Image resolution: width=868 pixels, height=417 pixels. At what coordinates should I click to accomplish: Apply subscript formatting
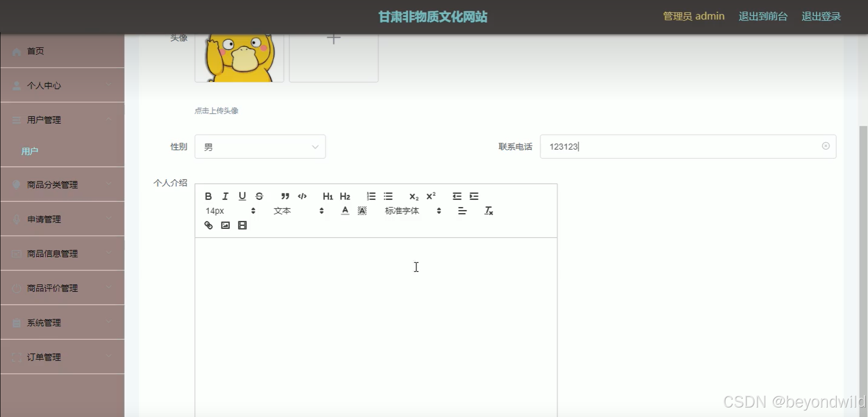pyautogui.click(x=414, y=196)
